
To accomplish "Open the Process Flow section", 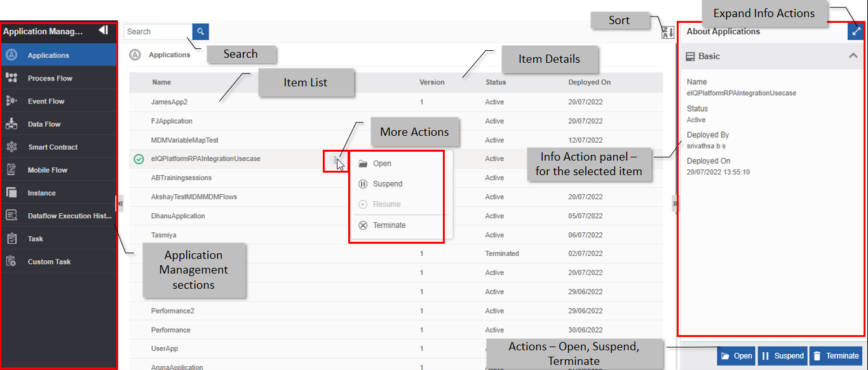I will pyautogui.click(x=58, y=78).
